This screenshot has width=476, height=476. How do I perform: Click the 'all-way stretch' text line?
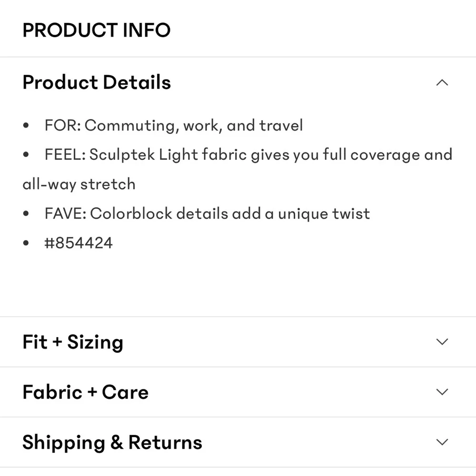click(79, 184)
